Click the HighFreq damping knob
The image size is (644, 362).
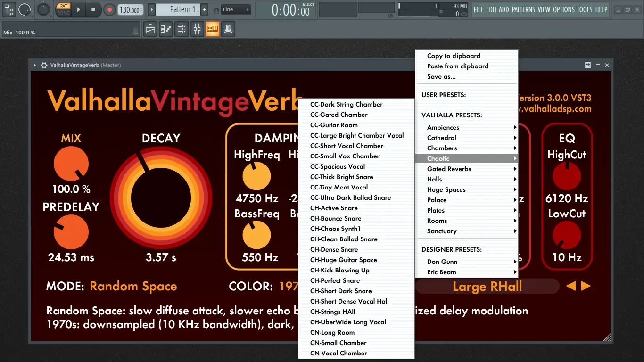coord(256,176)
